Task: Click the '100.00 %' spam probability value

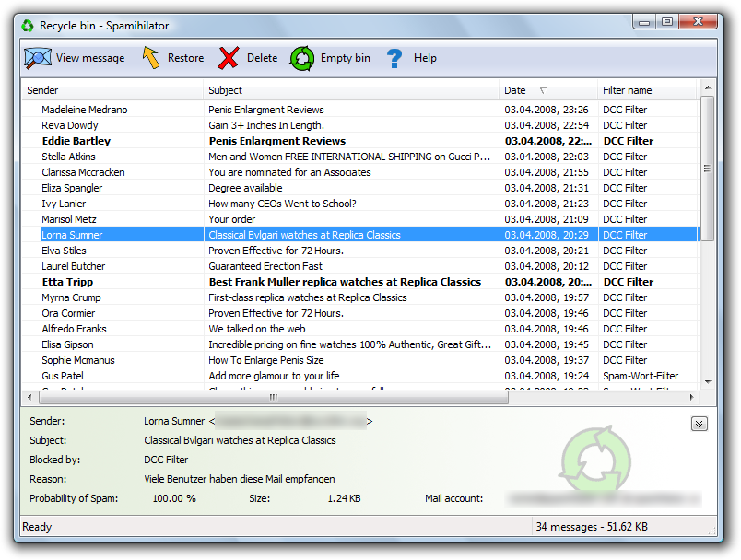Action: tap(174, 498)
